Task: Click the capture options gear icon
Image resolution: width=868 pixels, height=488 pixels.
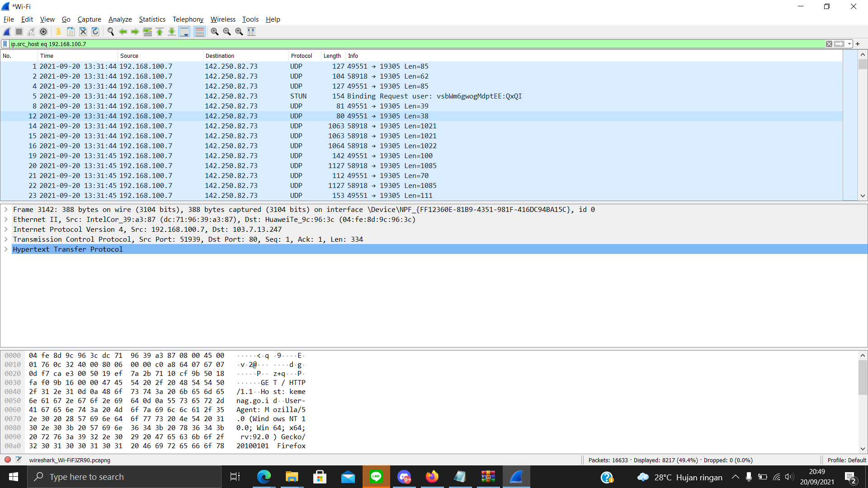Action: coord(43,32)
